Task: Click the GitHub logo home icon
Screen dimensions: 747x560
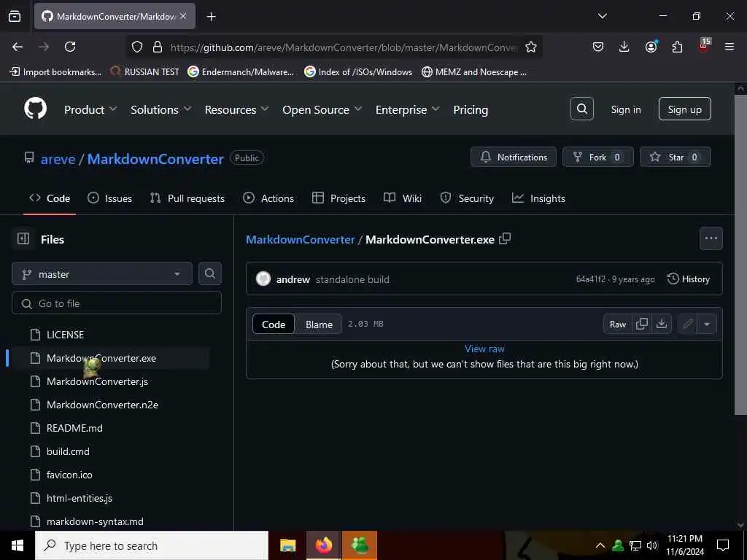Action: (x=35, y=109)
